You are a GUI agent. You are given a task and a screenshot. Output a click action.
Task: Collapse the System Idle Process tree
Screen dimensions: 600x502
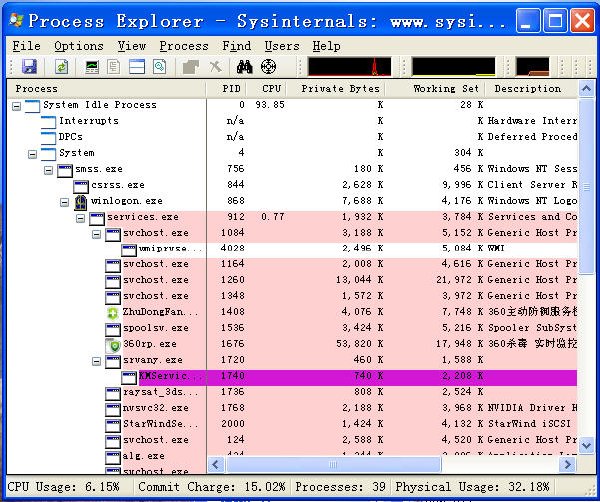[16, 106]
